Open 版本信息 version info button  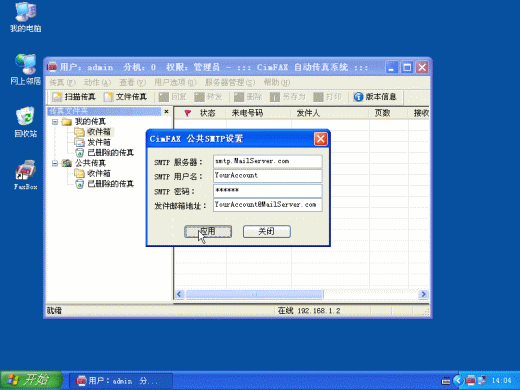[375, 97]
